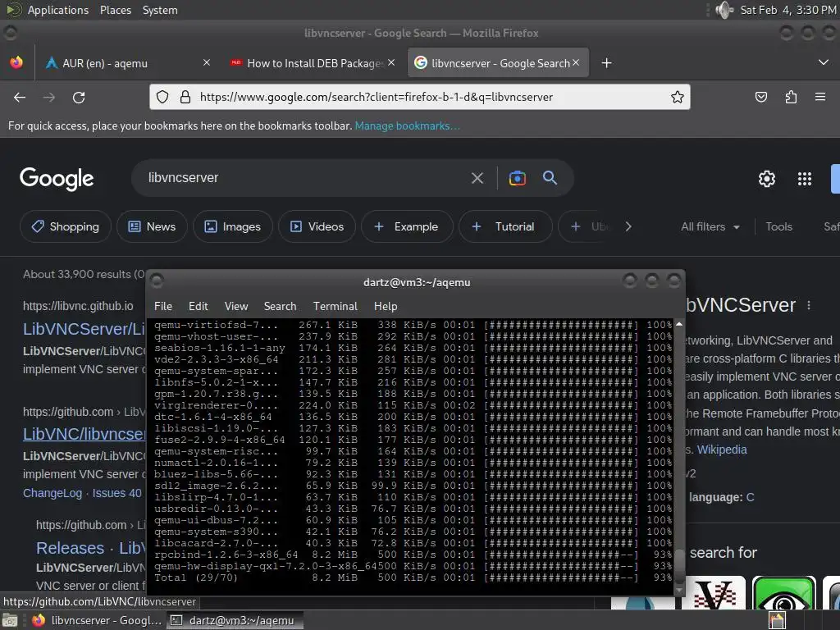This screenshot has width=840, height=630.
Task: Open the Save to Pocket icon
Action: tap(760, 97)
